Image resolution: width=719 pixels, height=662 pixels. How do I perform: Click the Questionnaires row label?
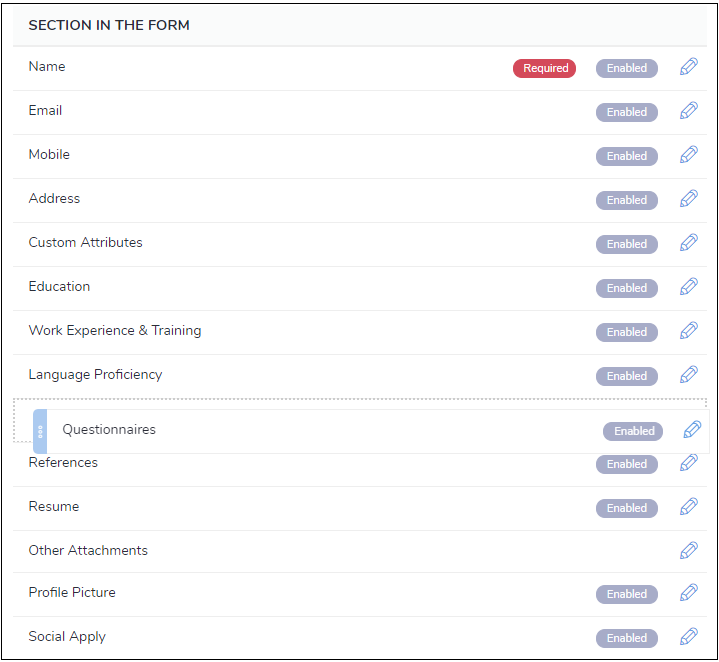coord(109,430)
